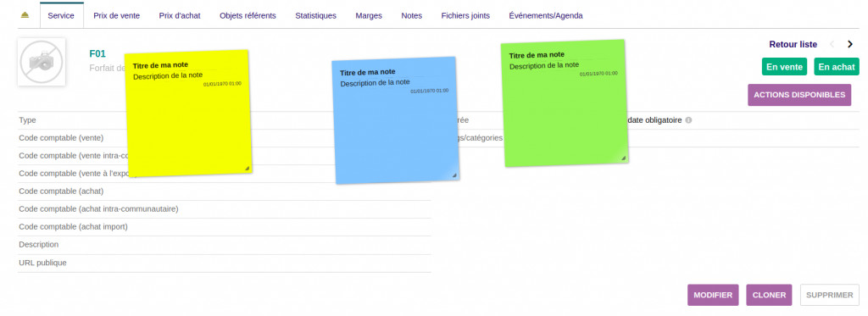Image resolution: width=868 pixels, height=316 pixels.
Task: Click the no-photo placeholder image
Action: (42, 62)
